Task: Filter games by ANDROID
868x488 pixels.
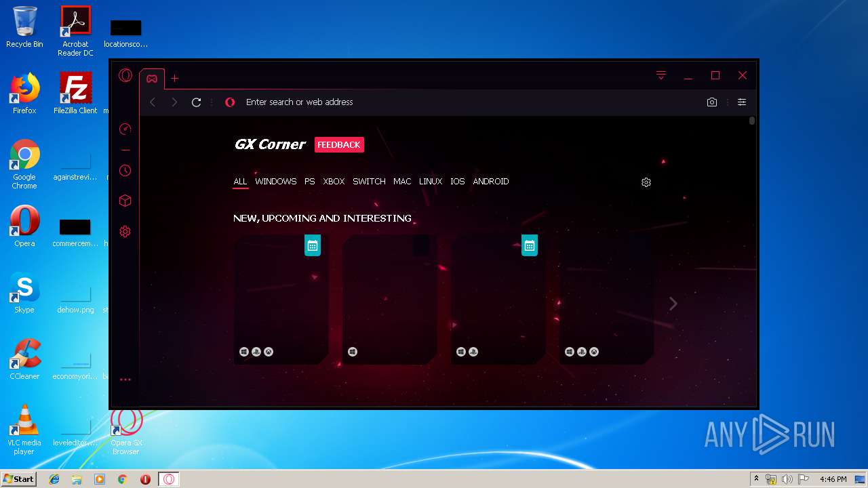Action: point(491,182)
